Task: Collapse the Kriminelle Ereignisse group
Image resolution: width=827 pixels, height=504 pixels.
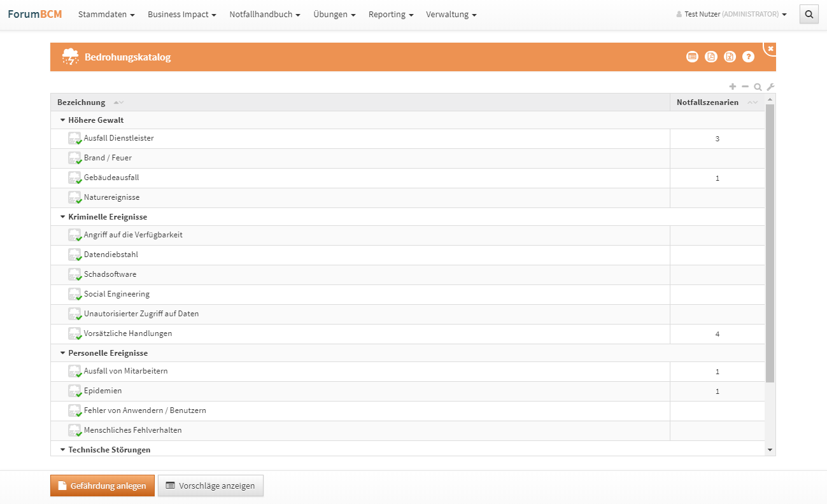Action: pyautogui.click(x=63, y=217)
